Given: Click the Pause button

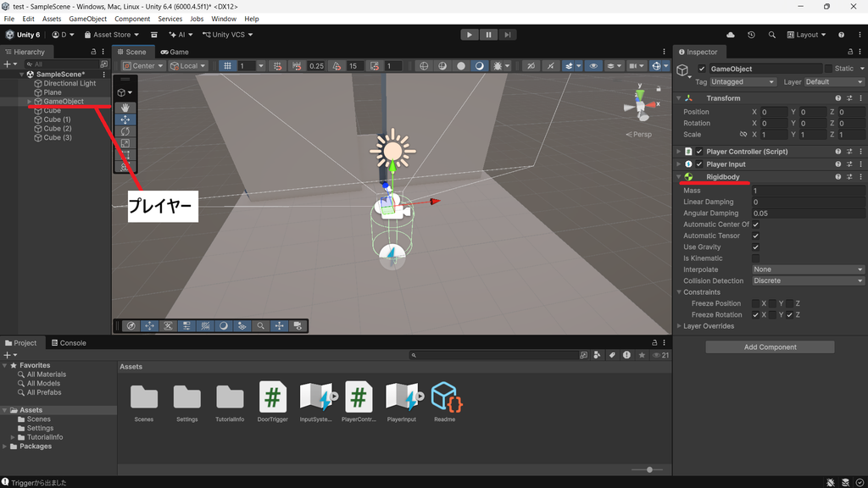Looking at the screenshot, I should (x=488, y=34).
